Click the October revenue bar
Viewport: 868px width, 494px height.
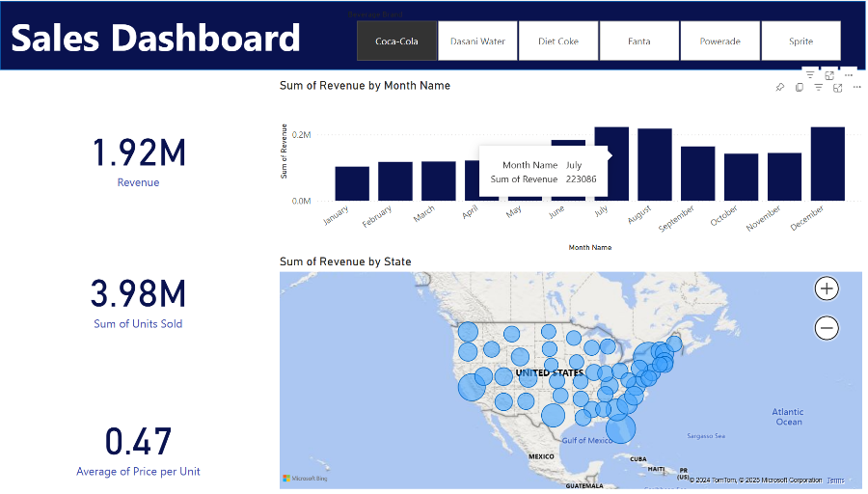(x=742, y=178)
